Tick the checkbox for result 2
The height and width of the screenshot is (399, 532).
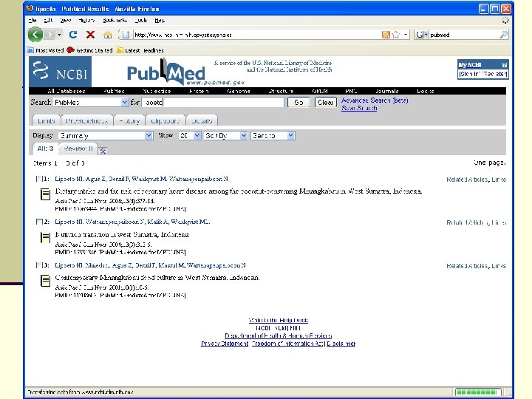tap(39, 222)
